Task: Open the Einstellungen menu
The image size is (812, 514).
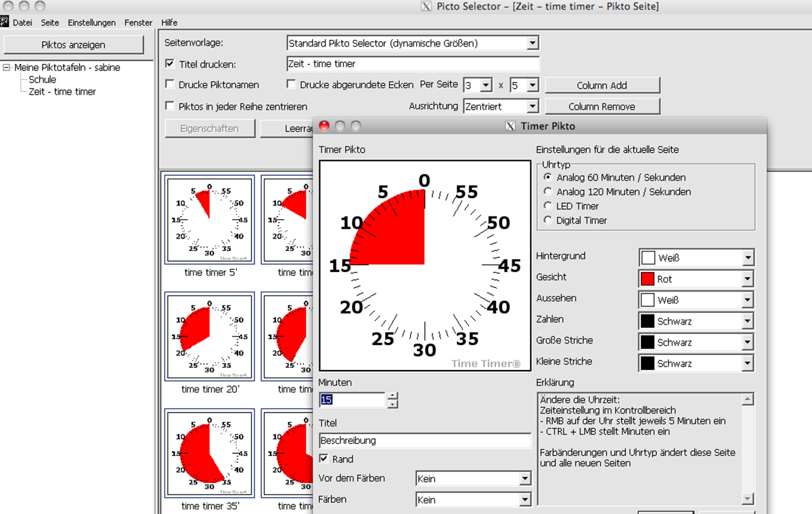Action: [x=92, y=22]
